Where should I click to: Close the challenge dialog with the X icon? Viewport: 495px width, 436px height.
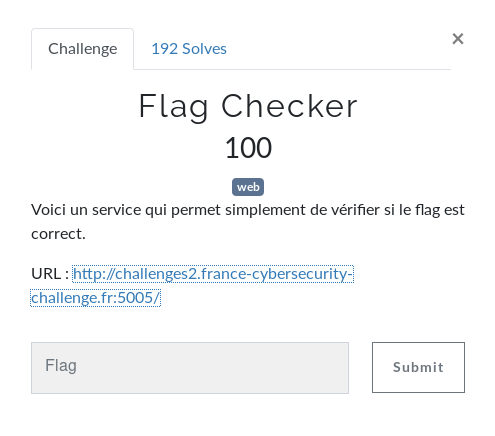click(x=458, y=39)
